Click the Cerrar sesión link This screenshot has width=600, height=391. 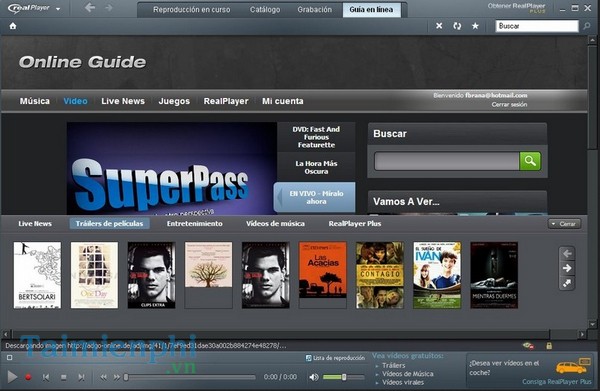click(509, 104)
